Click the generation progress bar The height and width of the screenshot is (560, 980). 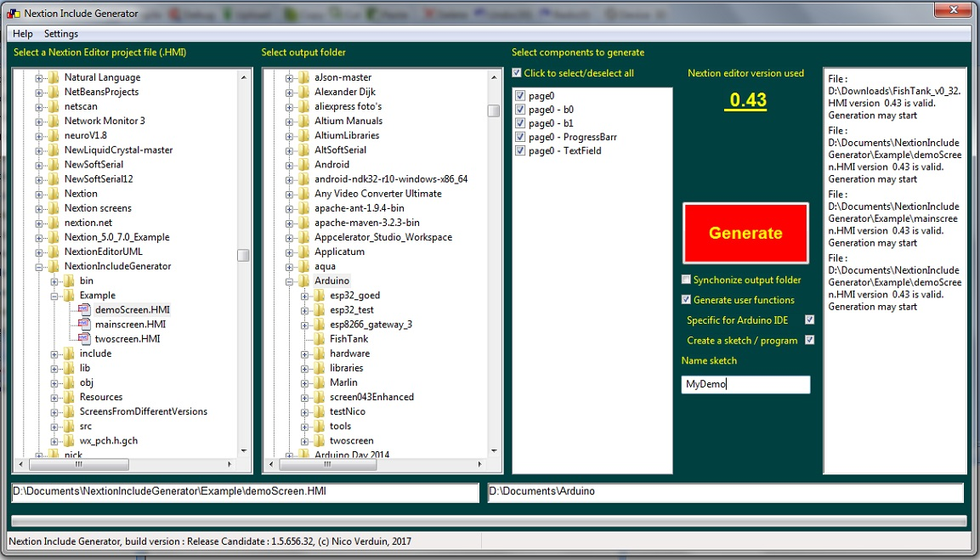(x=489, y=521)
